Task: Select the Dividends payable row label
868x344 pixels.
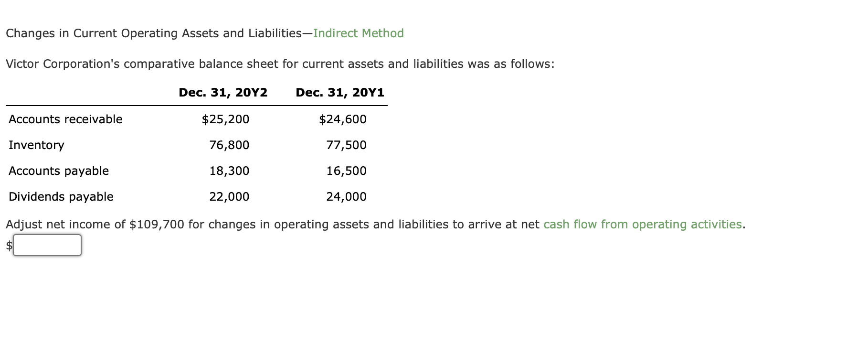Action: pos(61,196)
